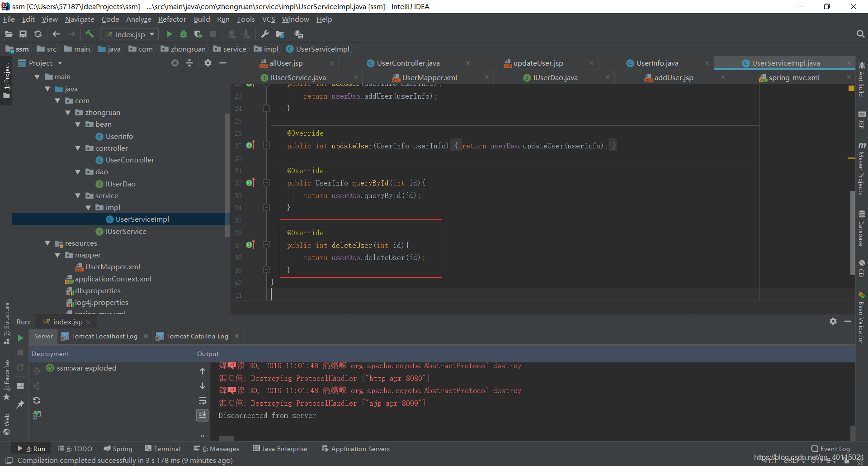Image resolution: width=868 pixels, height=466 pixels.
Task: Collapse the dao package node
Action: pos(78,172)
